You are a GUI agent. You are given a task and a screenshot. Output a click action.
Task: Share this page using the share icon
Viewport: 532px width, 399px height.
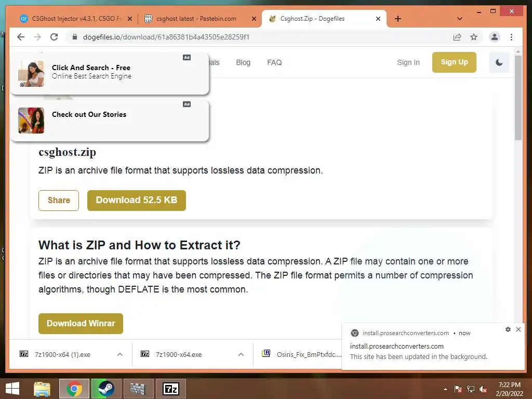457,37
